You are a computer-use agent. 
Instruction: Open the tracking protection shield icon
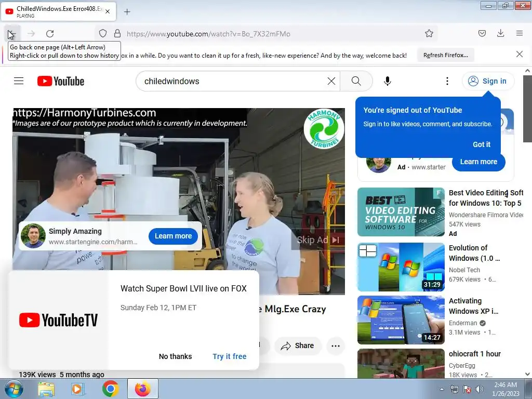[x=103, y=33]
